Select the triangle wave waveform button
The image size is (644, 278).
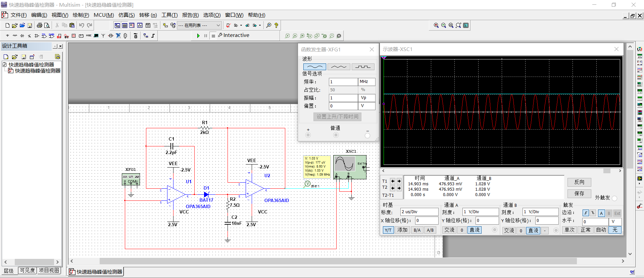point(339,67)
